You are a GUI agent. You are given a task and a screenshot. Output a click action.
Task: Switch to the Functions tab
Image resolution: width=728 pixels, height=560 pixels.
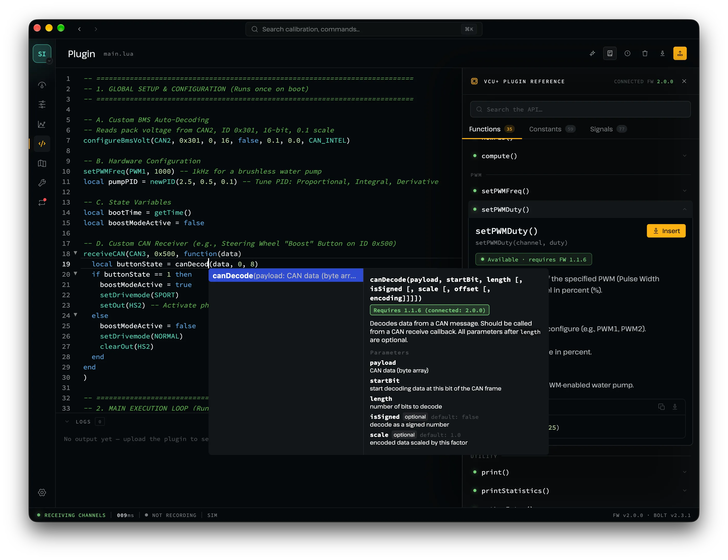[492, 129]
